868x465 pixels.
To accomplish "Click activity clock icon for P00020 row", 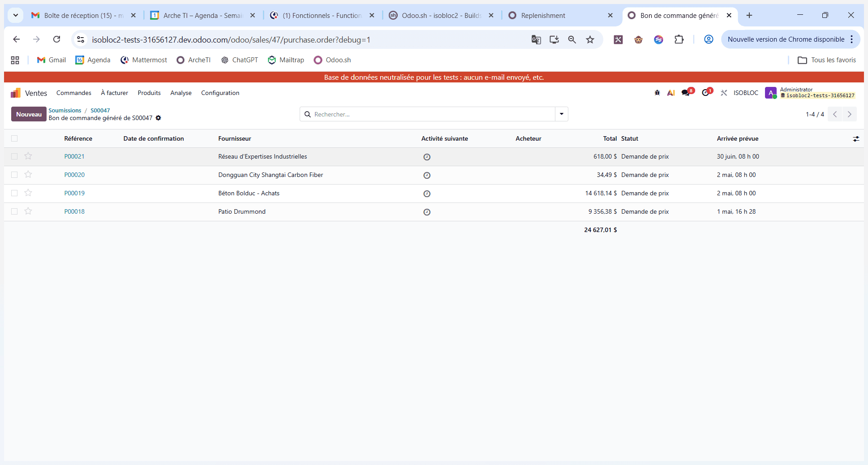I will point(427,175).
